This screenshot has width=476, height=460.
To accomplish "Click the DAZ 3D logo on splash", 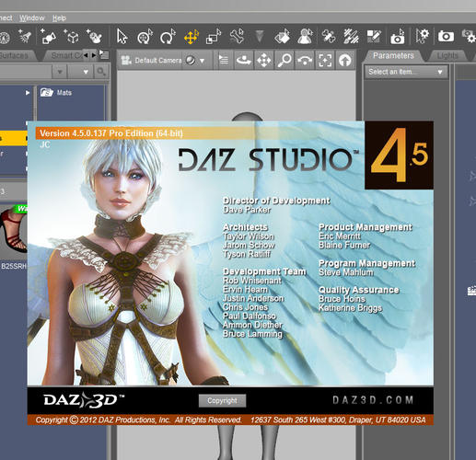I will click(84, 400).
